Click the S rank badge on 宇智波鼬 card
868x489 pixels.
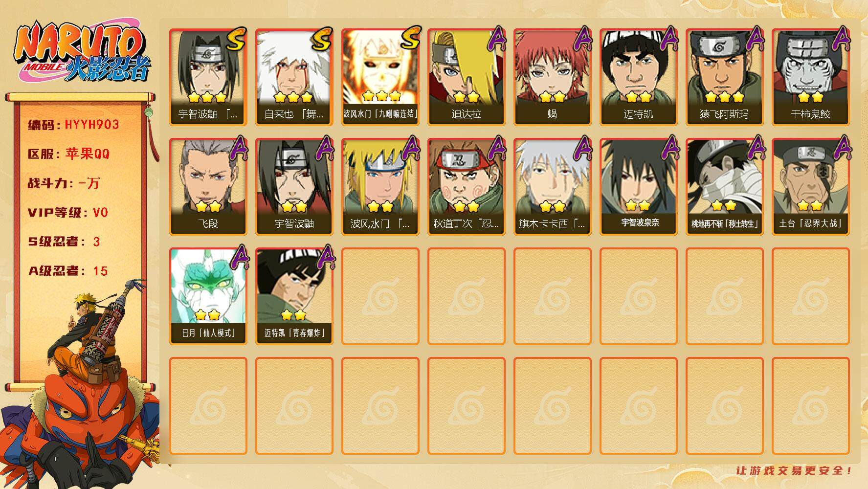coord(235,40)
